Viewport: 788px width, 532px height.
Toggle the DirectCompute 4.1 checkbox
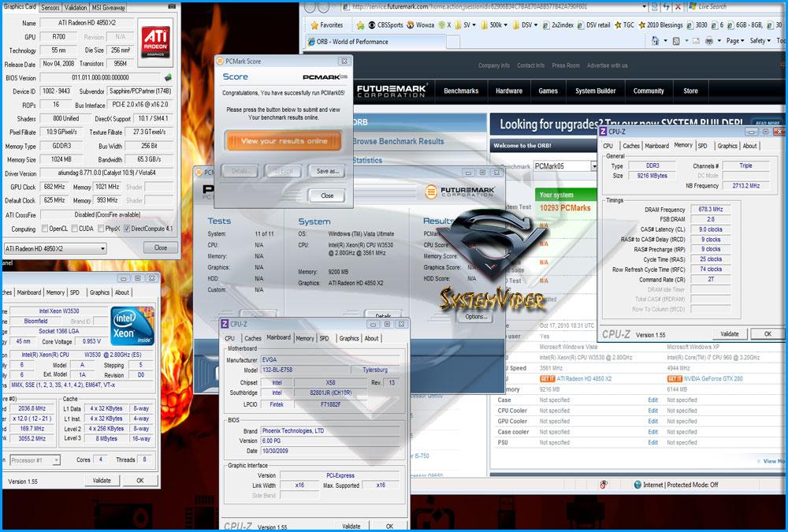point(127,229)
